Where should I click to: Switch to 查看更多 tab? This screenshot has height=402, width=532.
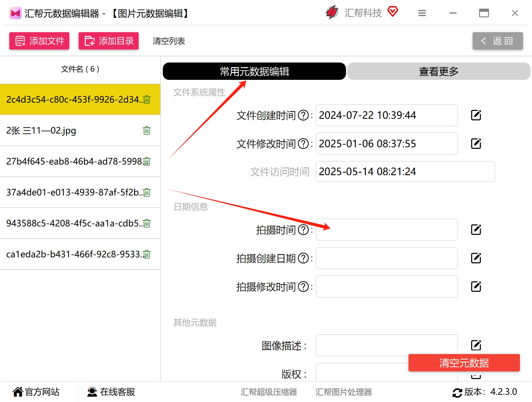[x=439, y=71]
